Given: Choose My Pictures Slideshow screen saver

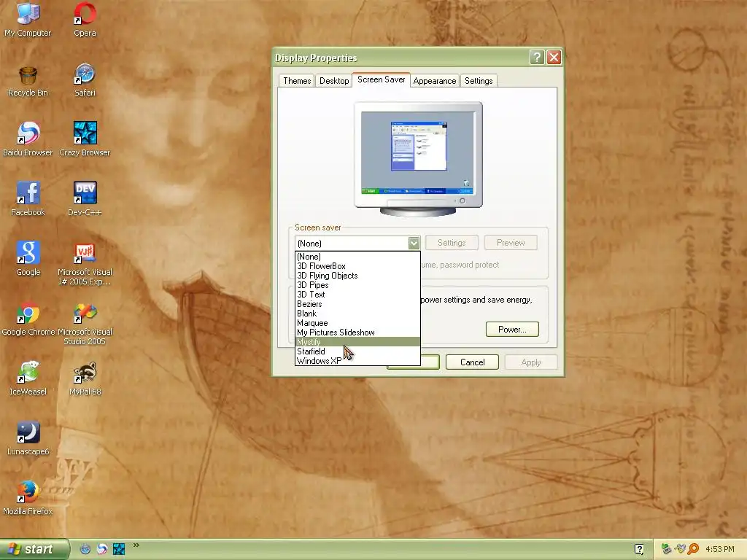Looking at the screenshot, I should 357,332.
